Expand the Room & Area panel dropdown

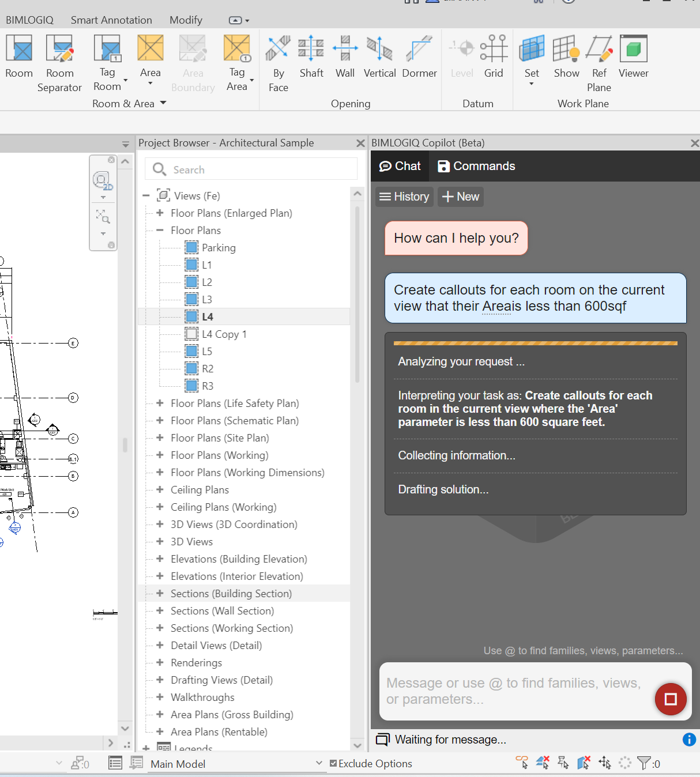(x=163, y=103)
